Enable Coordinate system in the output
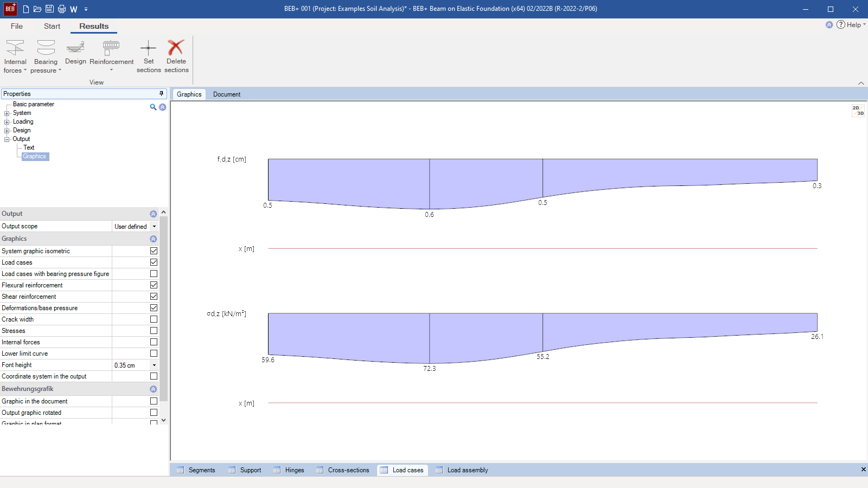Screen dimensions: 868x488 (x=154, y=376)
